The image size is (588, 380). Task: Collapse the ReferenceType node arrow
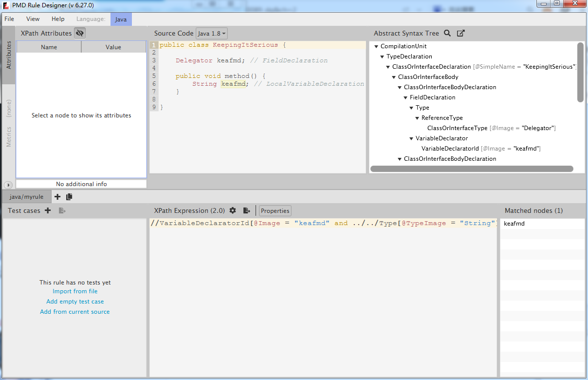click(417, 118)
